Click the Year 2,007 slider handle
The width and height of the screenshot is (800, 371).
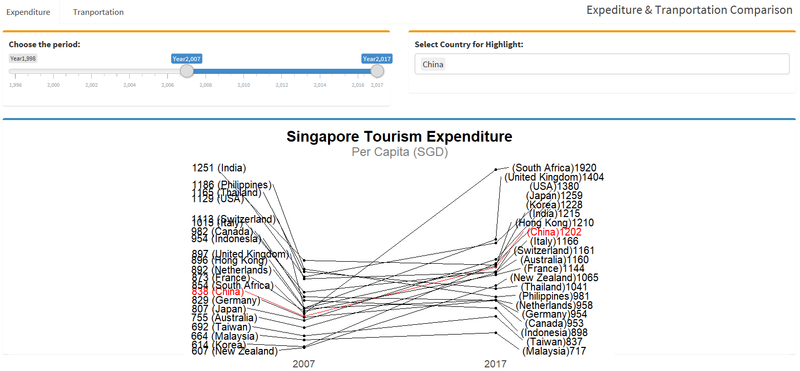(187, 71)
